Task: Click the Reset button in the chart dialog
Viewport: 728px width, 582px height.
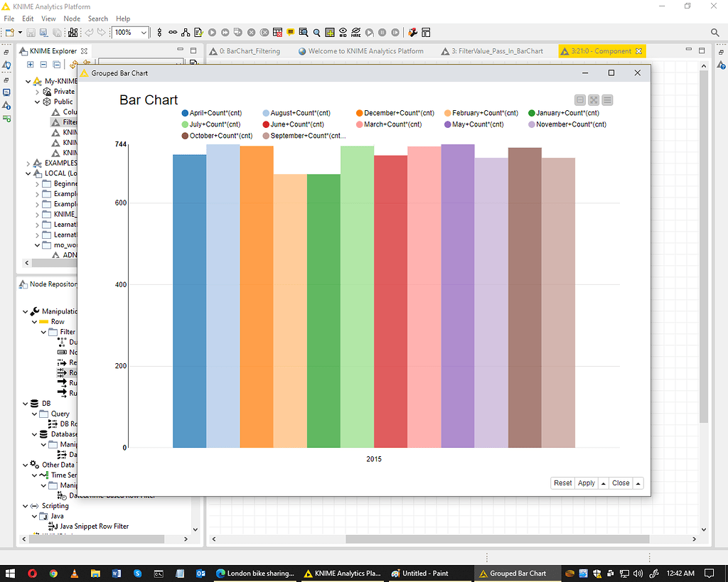Action: pos(562,483)
